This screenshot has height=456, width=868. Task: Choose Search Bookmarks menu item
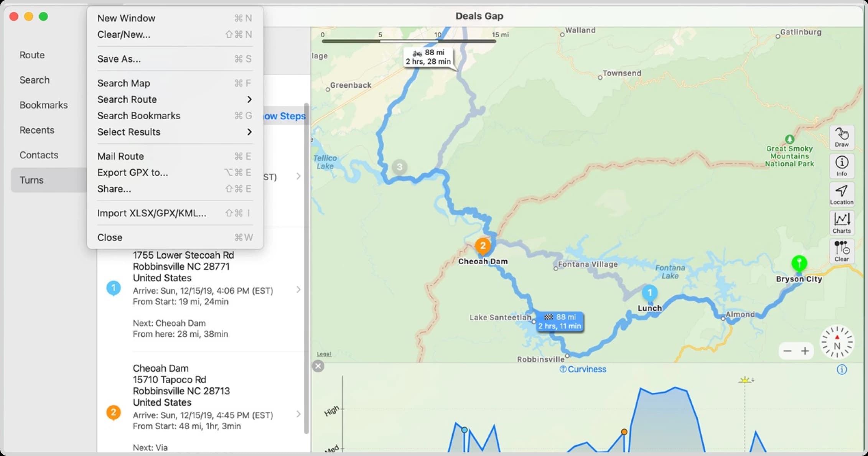click(x=175, y=116)
